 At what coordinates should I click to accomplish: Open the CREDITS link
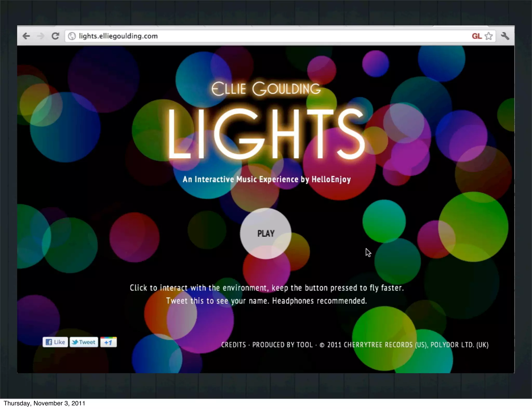[233, 345]
